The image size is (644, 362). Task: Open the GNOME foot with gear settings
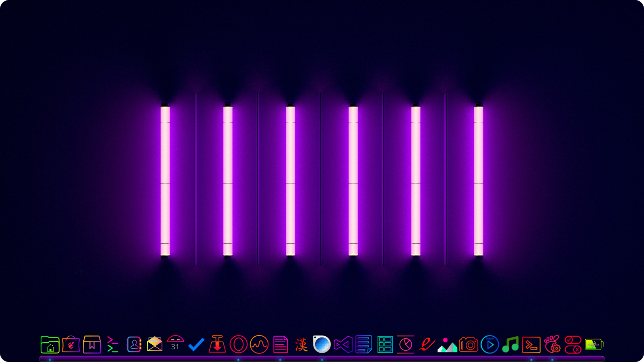[552, 344]
